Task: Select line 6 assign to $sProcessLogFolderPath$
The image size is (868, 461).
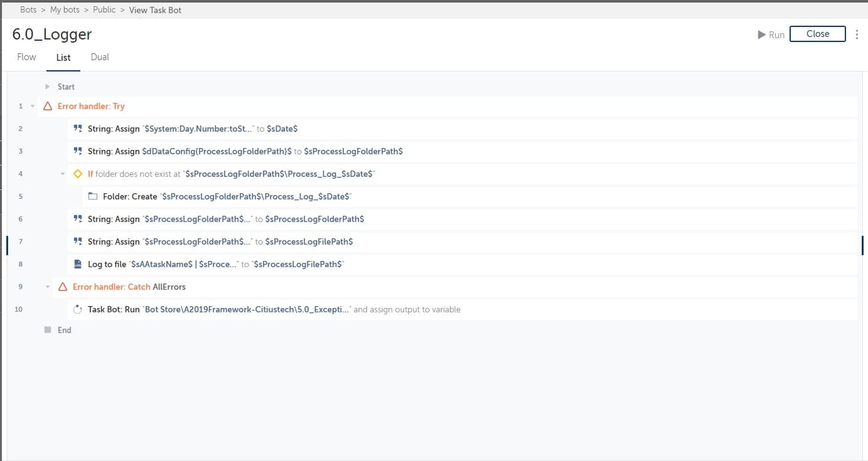Action: (463, 219)
